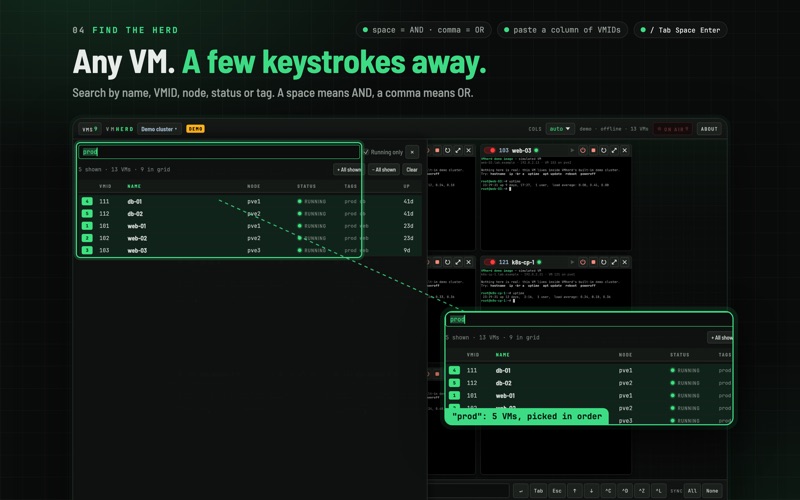
Task: Click the Clear button
Action: (x=412, y=169)
